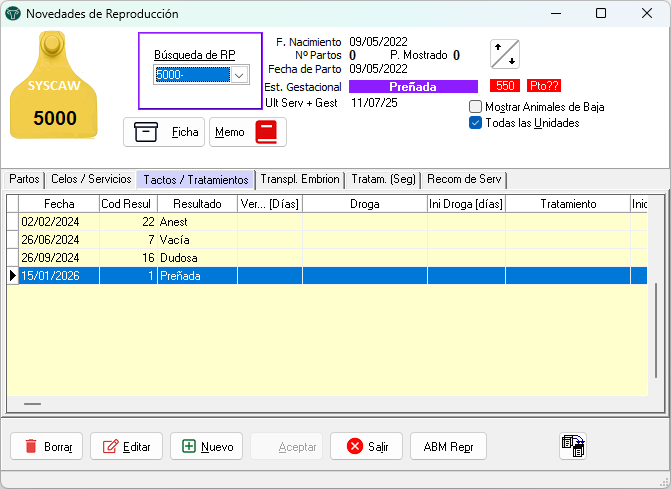The width and height of the screenshot is (671, 489).
Task: Switch to the Partos tab
Action: (24, 179)
